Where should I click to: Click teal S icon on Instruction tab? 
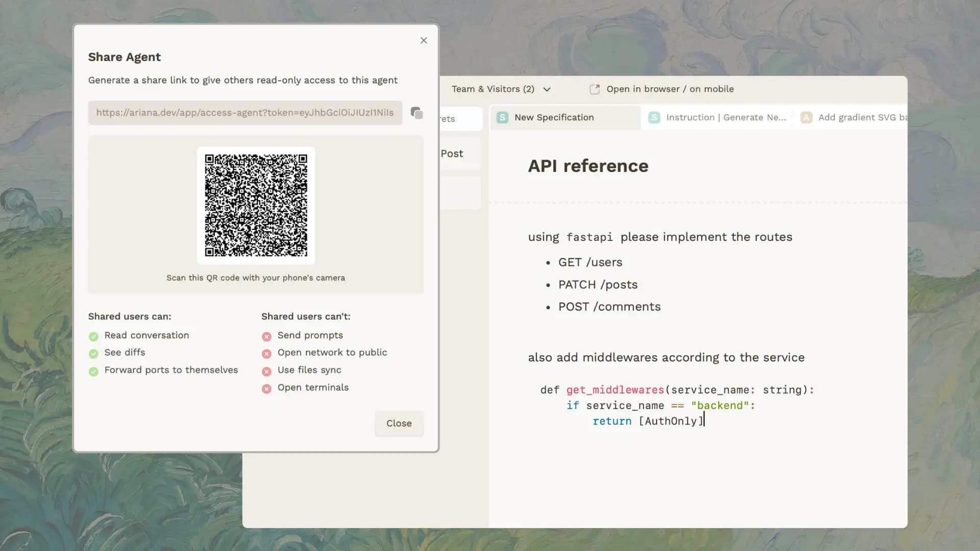(x=654, y=117)
